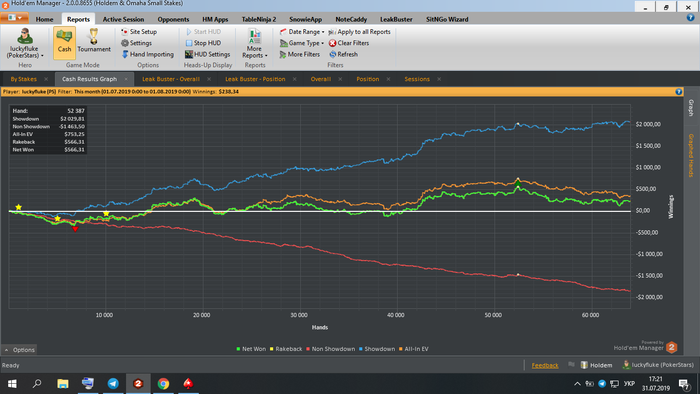
Task: Toggle Non Showdown legend series
Action: 330,349
